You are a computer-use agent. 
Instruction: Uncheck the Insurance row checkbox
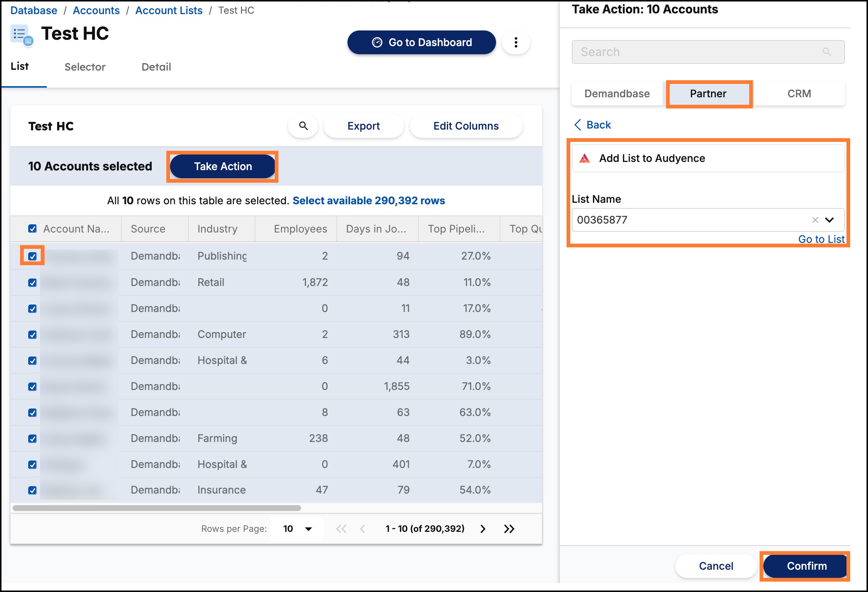pos(33,490)
